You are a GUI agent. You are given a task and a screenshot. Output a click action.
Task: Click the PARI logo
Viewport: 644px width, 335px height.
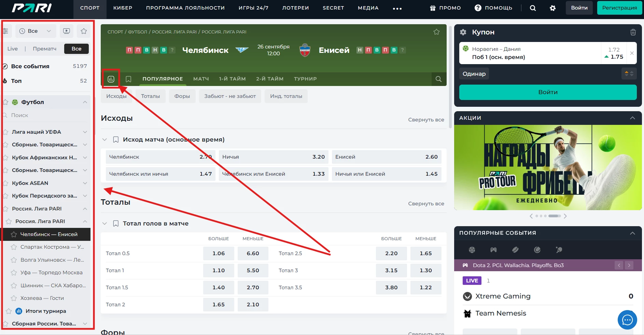pos(32,8)
